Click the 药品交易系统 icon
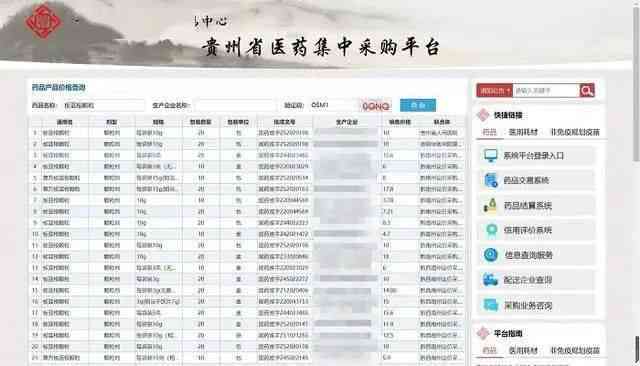Image resolution: width=640 pixels, height=366 pixels. [491, 180]
